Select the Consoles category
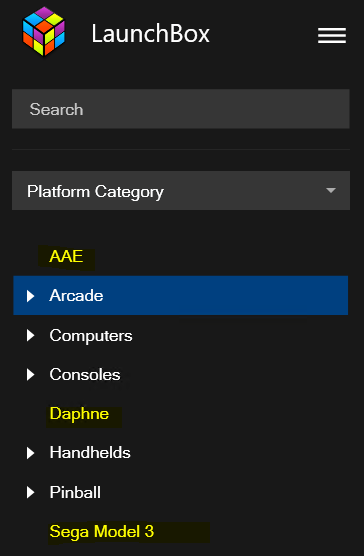This screenshot has height=556, width=364. click(85, 374)
